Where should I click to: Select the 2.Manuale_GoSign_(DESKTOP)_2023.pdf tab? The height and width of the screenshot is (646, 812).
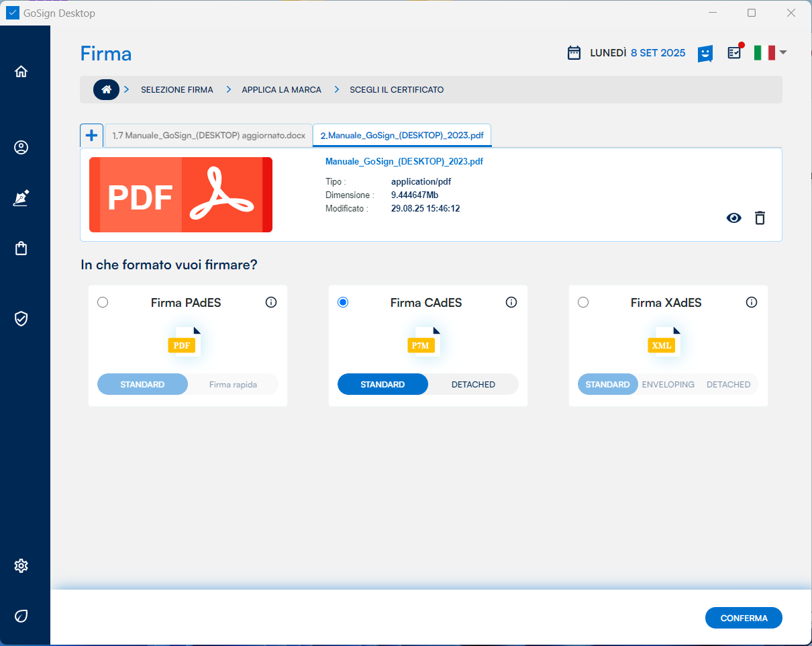click(402, 136)
